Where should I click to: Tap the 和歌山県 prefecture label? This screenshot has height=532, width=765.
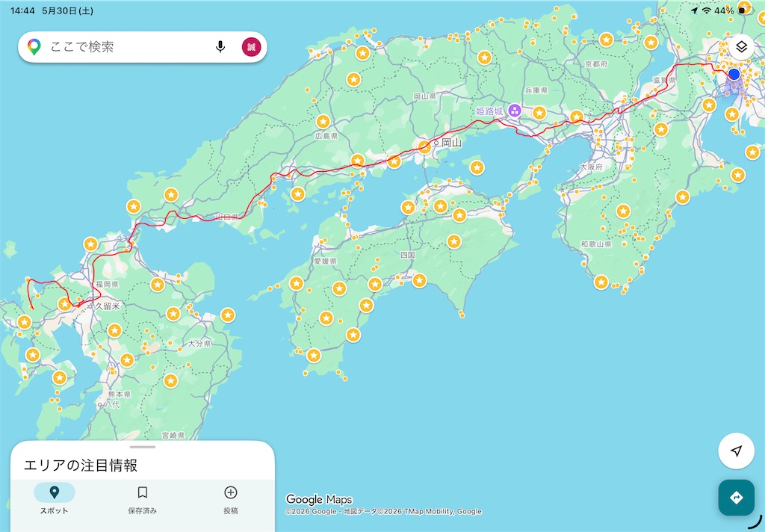point(596,244)
